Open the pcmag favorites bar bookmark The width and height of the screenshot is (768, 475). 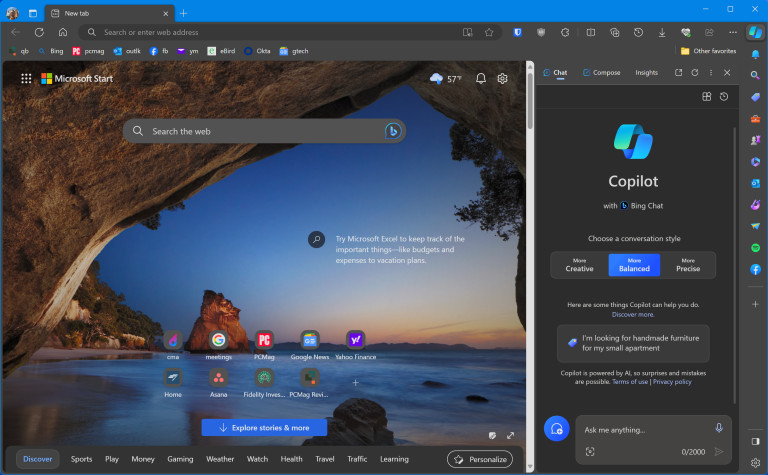(x=89, y=51)
